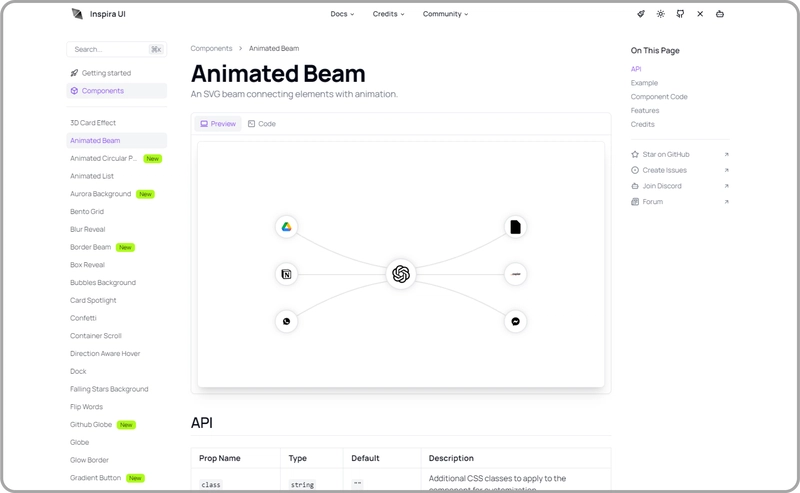
Task: Open Flip Words component
Action: coord(86,407)
